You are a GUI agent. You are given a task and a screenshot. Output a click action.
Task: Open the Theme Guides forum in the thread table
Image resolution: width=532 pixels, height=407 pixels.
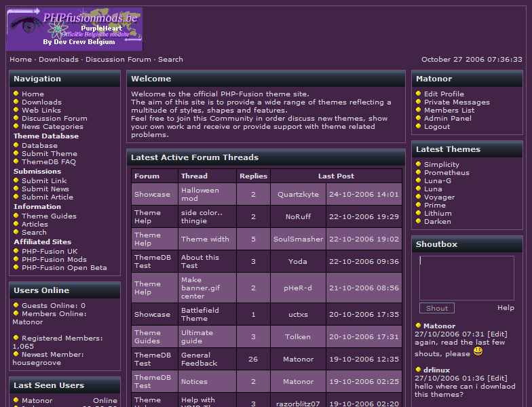coord(147,336)
